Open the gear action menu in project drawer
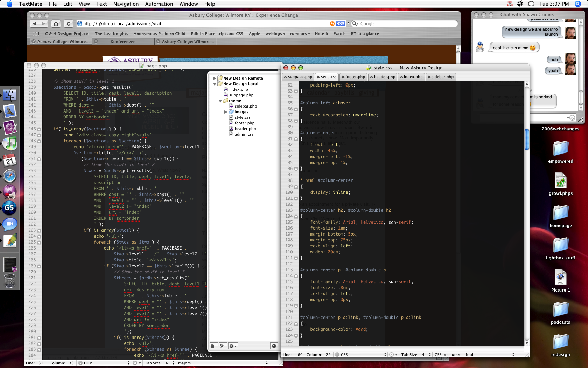 233,346
